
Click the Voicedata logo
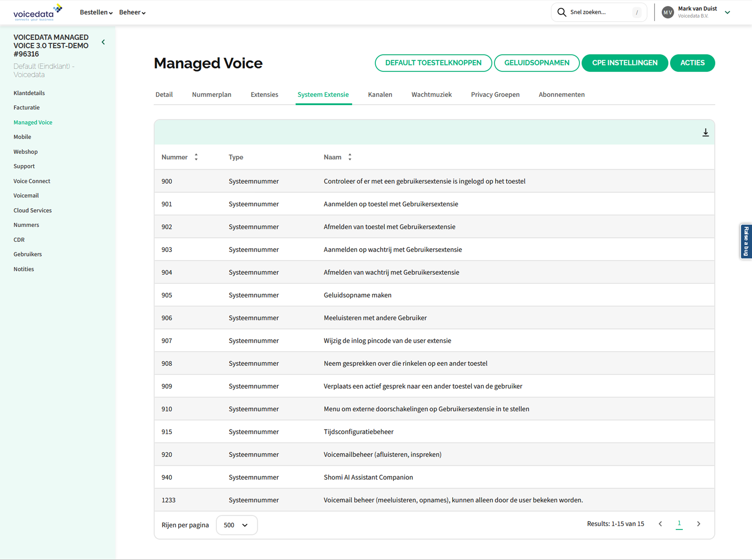pos(38,12)
